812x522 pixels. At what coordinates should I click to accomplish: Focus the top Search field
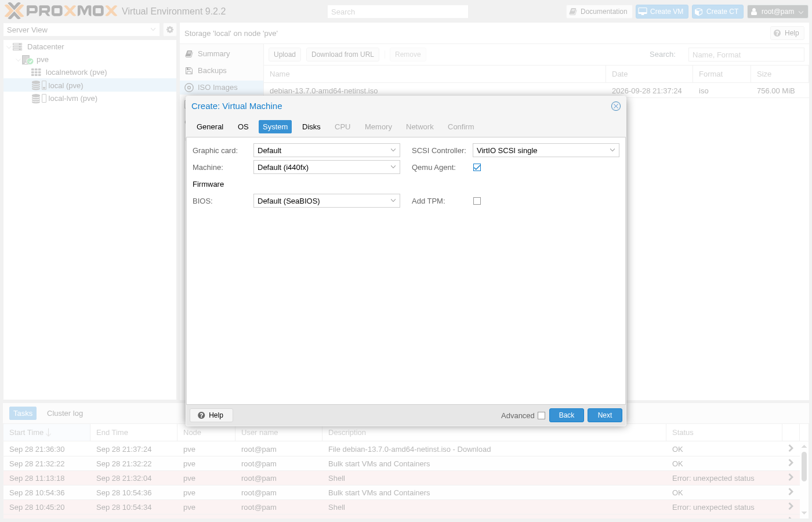coord(397,12)
